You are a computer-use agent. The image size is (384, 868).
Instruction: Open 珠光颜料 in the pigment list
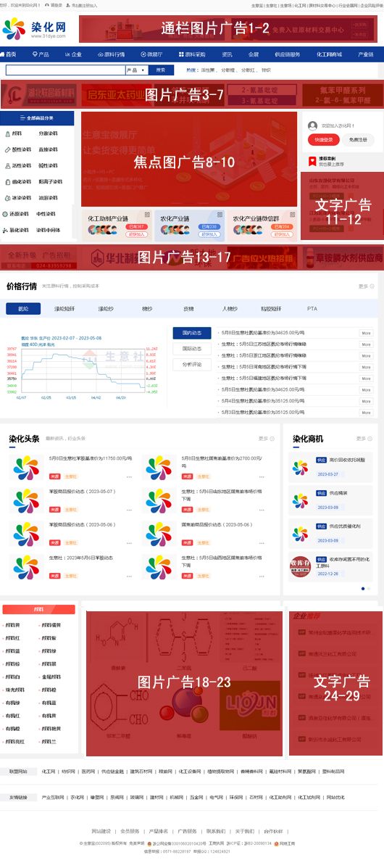(x=15, y=690)
